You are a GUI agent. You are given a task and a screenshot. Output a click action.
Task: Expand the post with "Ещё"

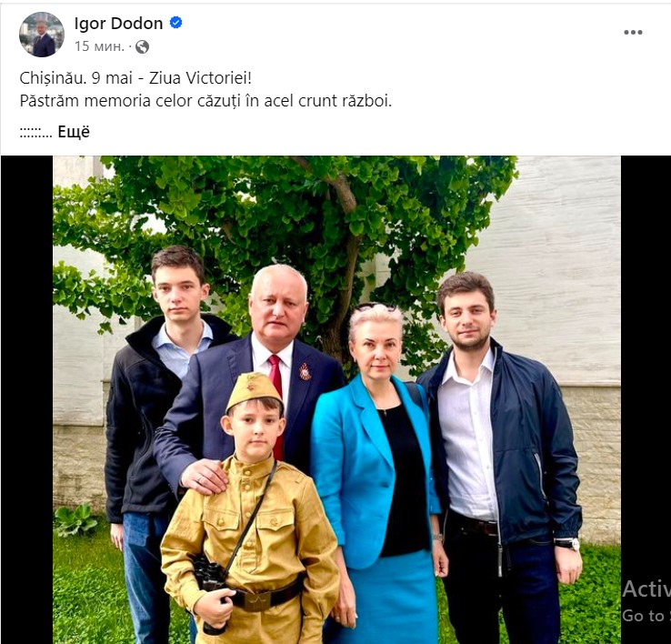pos(74,132)
